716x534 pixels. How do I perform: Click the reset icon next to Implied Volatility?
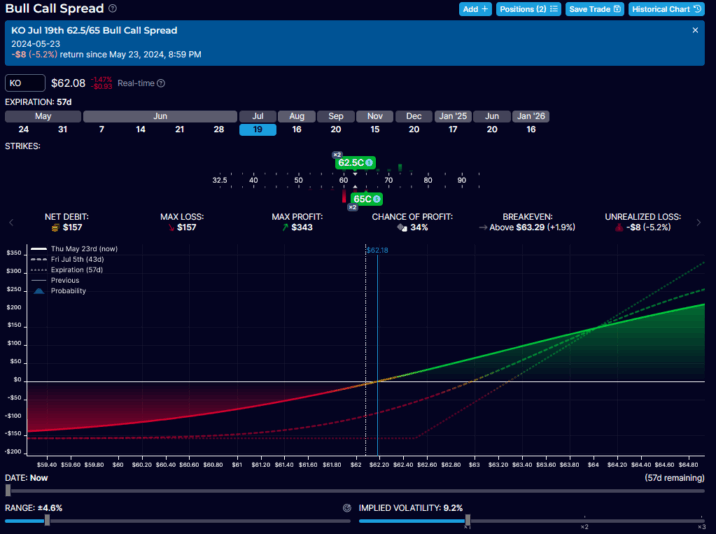[x=347, y=508]
